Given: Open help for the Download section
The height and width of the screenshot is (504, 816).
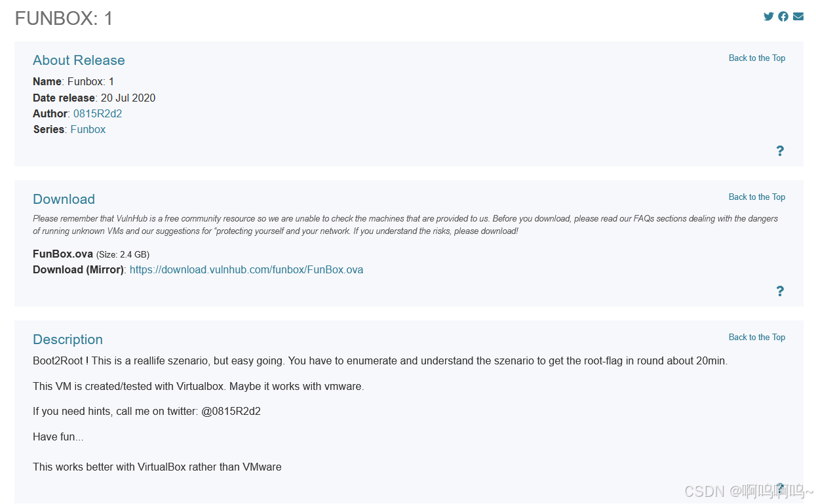Looking at the screenshot, I should [780, 291].
